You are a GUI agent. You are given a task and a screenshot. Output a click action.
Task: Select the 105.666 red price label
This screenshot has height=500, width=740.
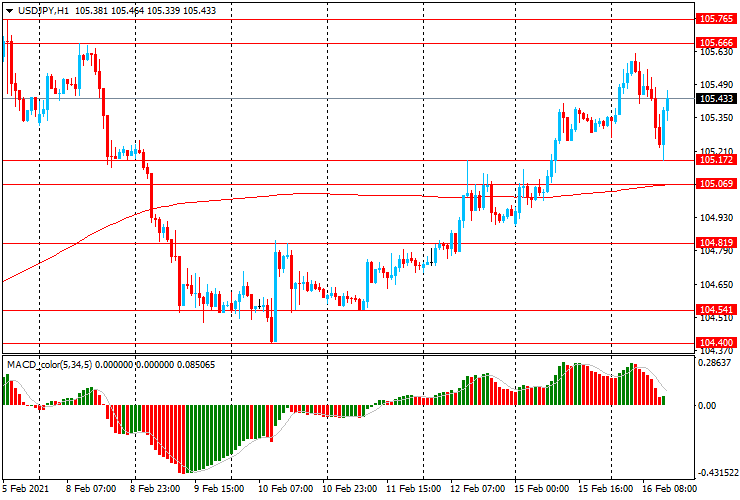click(716, 42)
